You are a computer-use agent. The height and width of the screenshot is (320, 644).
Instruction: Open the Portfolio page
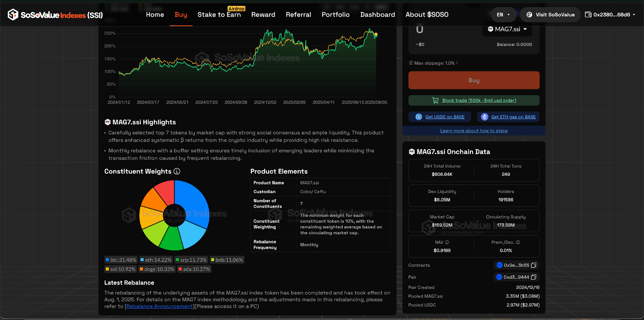[x=335, y=15]
